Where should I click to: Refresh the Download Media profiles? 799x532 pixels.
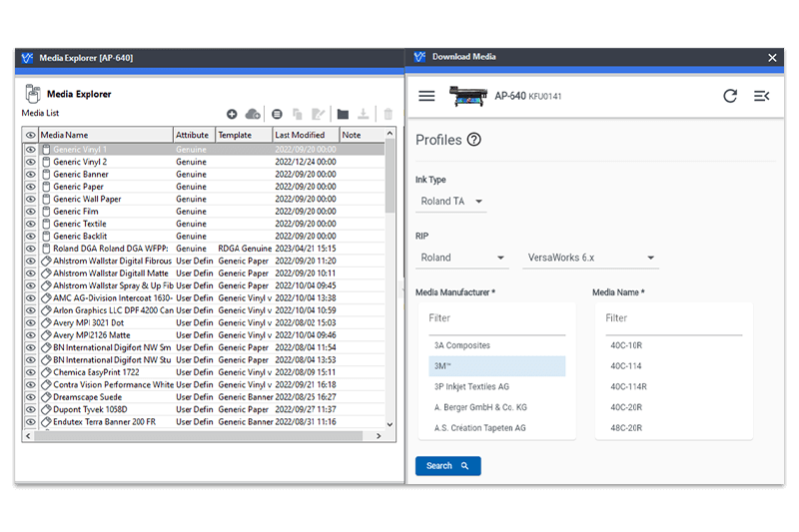click(x=730, y=96)
